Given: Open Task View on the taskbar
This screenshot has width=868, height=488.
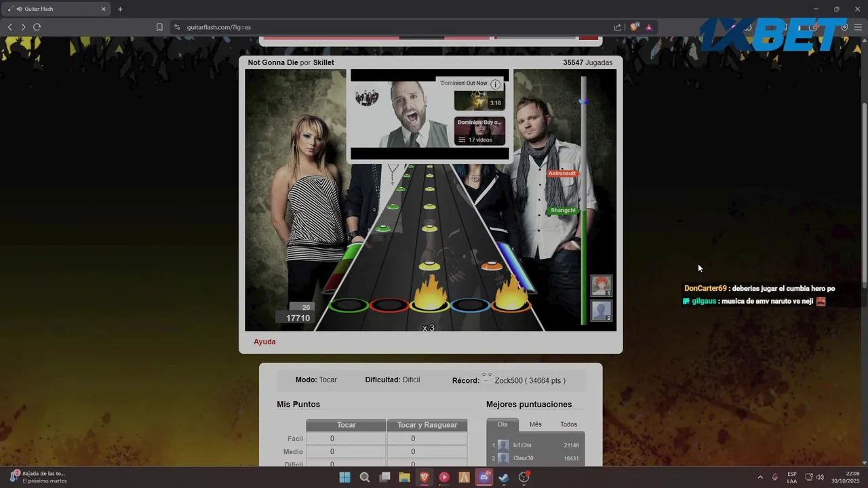Looking at the screenshot, I should (x=384, y=477).
